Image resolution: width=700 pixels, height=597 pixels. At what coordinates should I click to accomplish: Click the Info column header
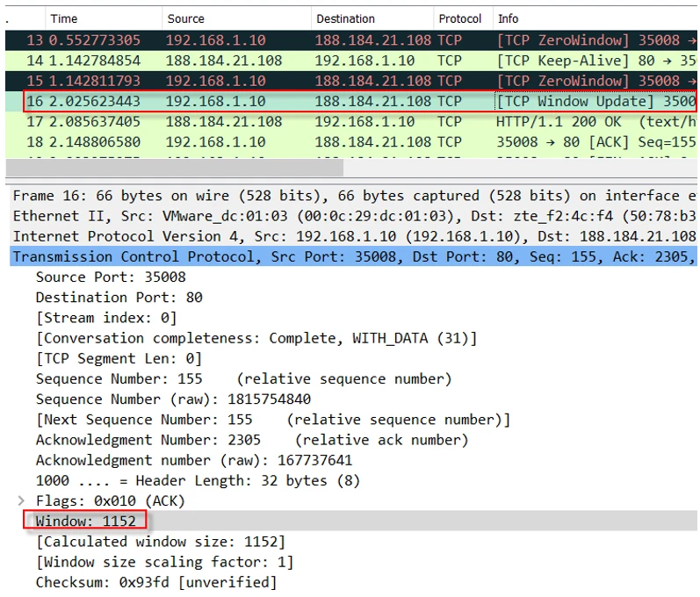509,18
